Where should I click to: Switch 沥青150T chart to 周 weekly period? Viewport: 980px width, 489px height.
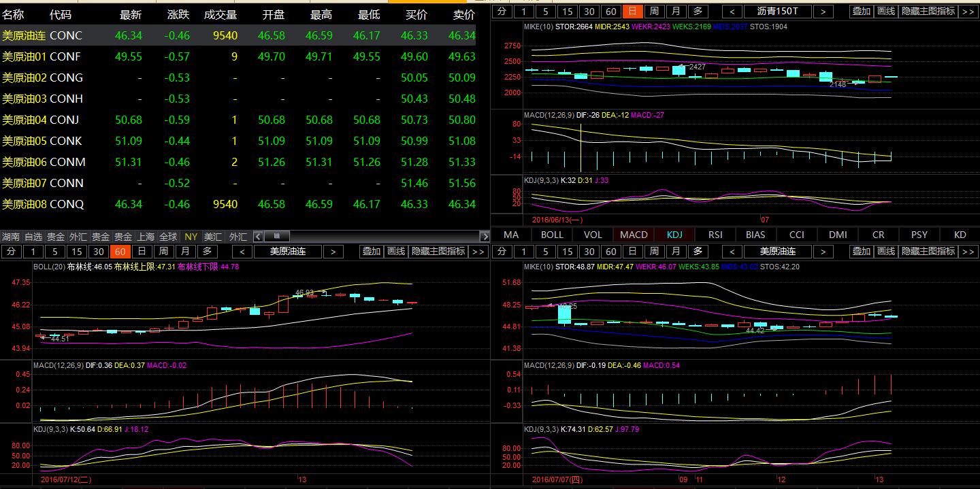pos(654,12)
